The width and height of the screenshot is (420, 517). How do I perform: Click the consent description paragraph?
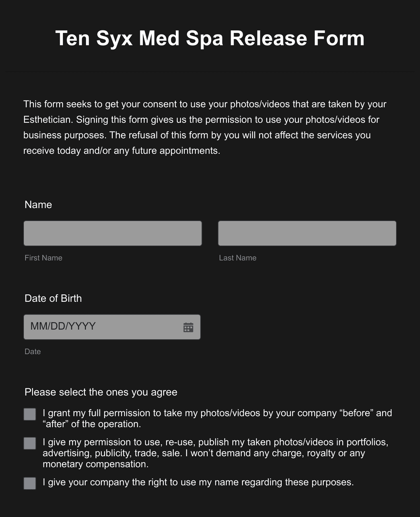click(x=205, y=127)
